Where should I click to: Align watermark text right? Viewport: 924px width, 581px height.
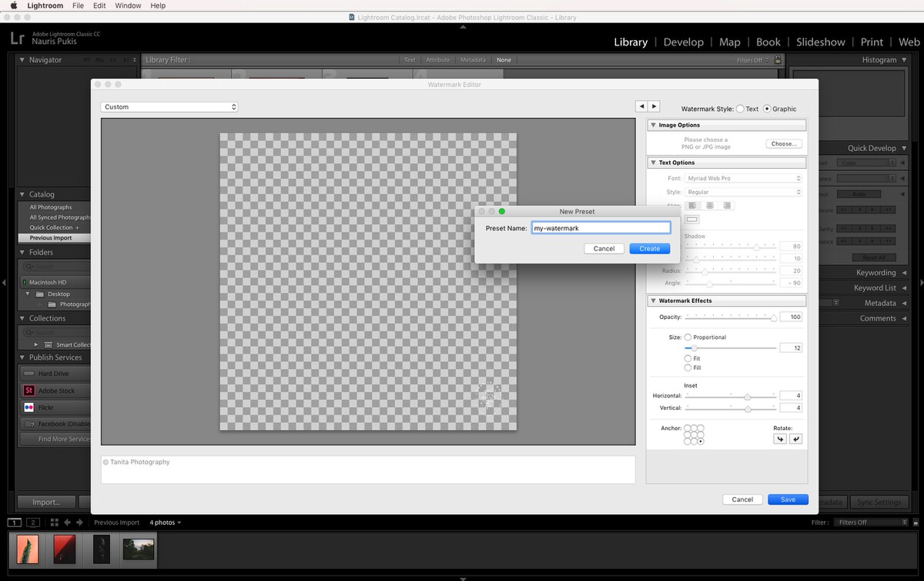pyautogui.click(x=727, y=206)
